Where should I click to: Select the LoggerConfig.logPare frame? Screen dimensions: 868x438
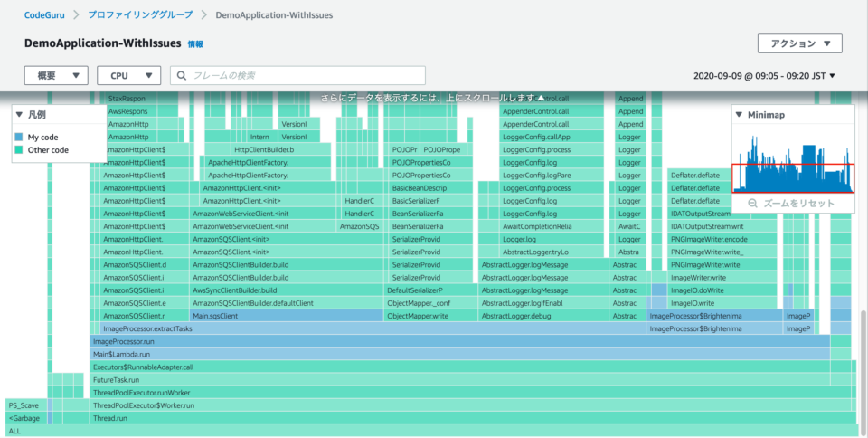tap(552, 176)
